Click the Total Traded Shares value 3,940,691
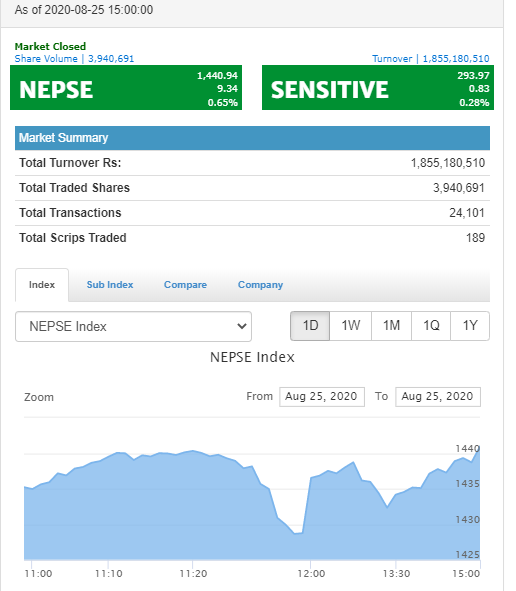Screen dimensions: 516x591 pyautogui.click(x=459, y=188)
